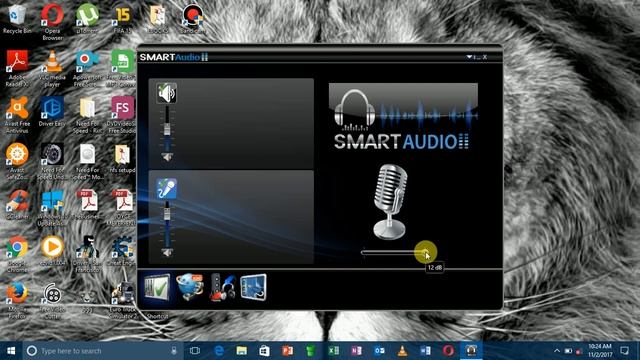Open Volume Mixer panel in SmartAudio
The height and width of the screenshot is (360, 640).
pyautogui.click(x=157, y=288)
